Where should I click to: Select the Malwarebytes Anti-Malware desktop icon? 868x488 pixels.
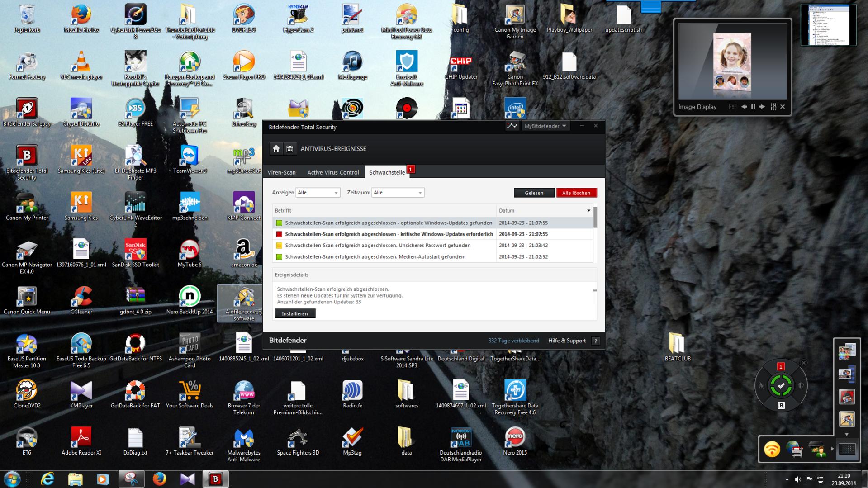point(244,445)
